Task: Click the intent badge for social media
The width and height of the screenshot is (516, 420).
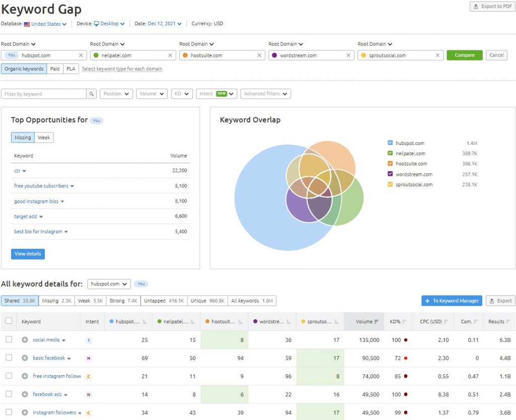Action: [89, 340]
